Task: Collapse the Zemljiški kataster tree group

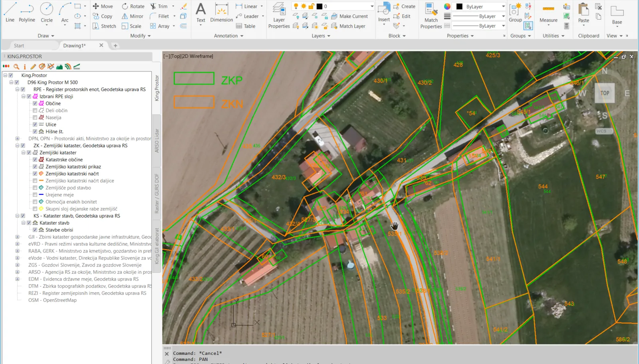Action: (x=23, y=152)
